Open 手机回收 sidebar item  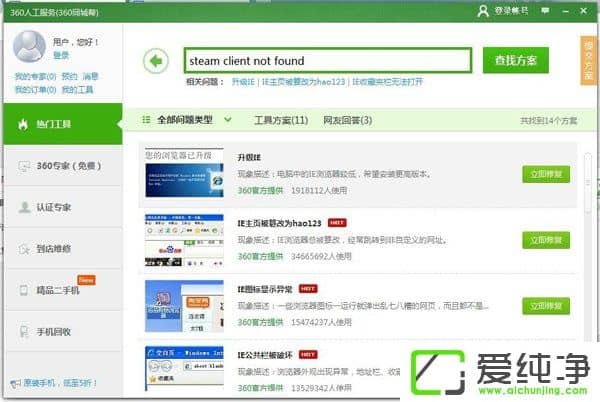[x=64, y=332]
